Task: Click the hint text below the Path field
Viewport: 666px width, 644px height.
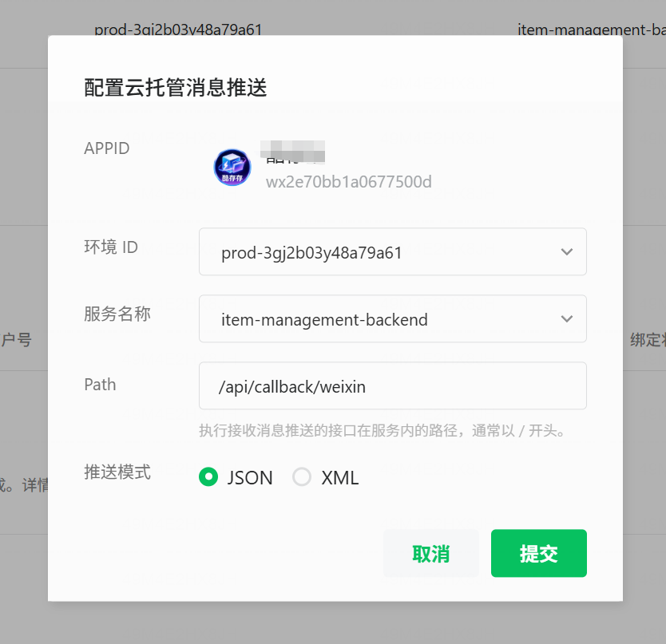Action: coord(382,431)
